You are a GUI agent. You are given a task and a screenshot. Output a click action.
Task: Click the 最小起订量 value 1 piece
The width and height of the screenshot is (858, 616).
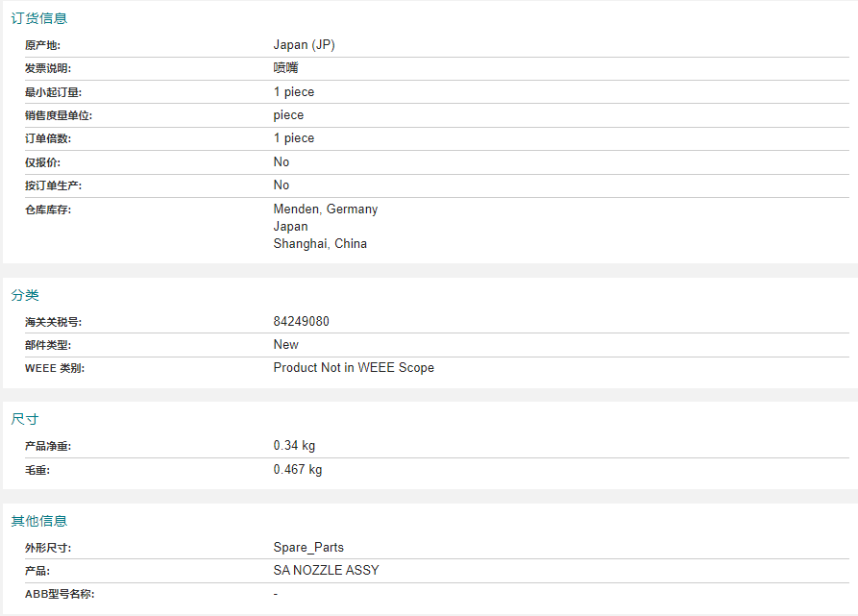(x=294, y=92)
